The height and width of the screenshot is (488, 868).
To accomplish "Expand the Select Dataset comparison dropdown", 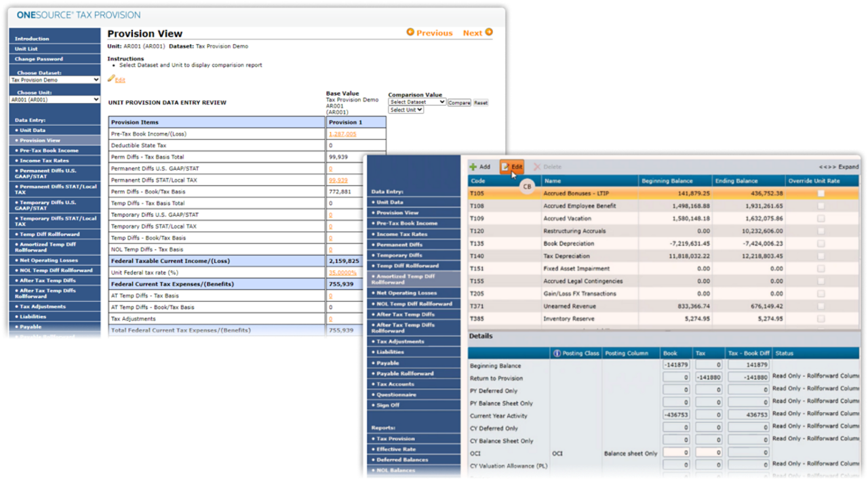I will pos(417,102).
